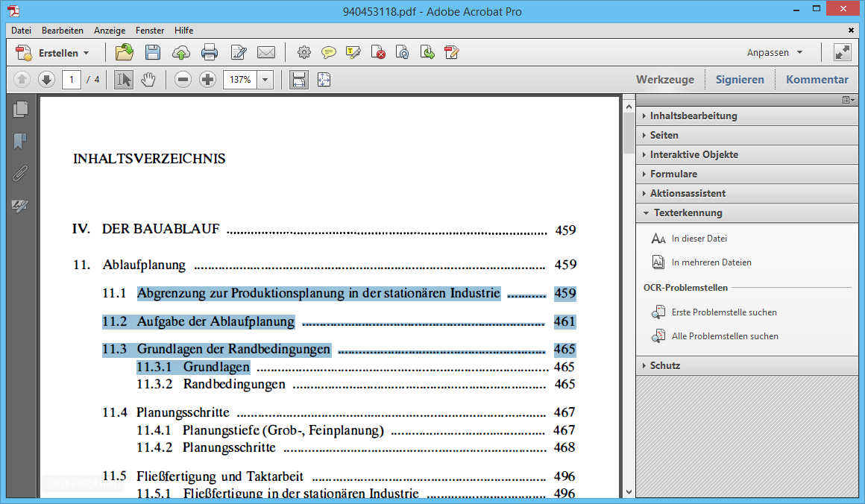Click 'Erste Problemstelle suchen'
The height and width of the screenshot is (504, 865).
(x=723, y=312)
